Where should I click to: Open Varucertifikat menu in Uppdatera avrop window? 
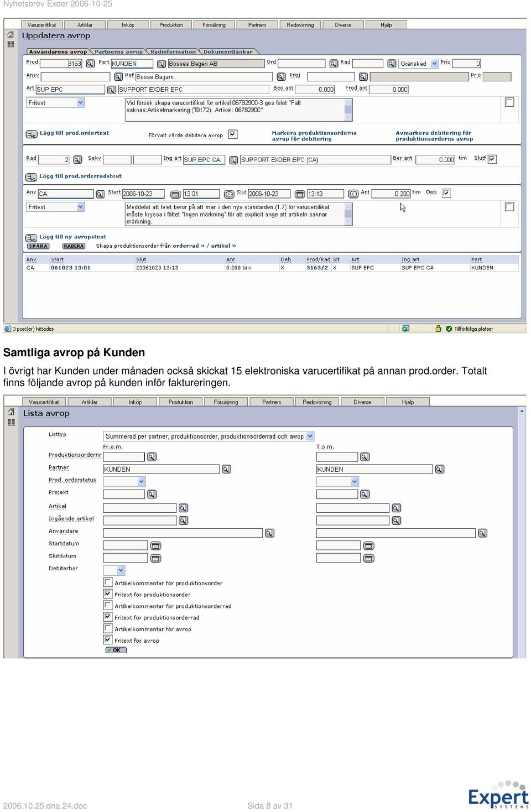41,25
